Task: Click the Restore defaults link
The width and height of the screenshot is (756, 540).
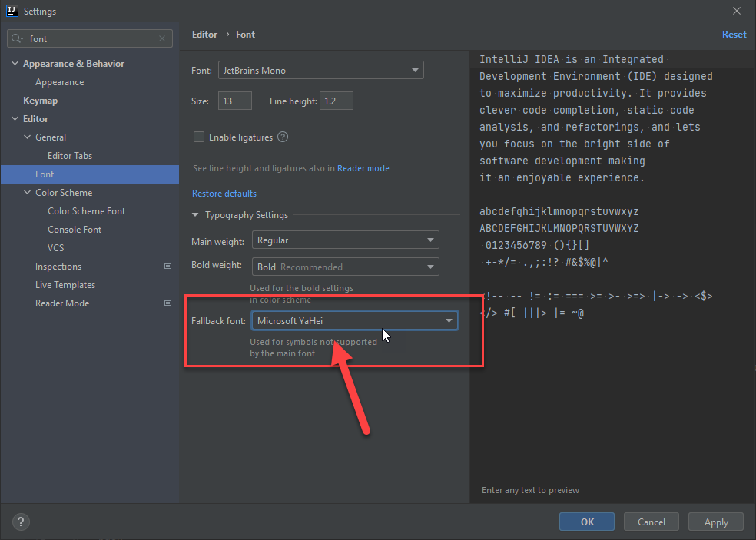Action: 224,194
